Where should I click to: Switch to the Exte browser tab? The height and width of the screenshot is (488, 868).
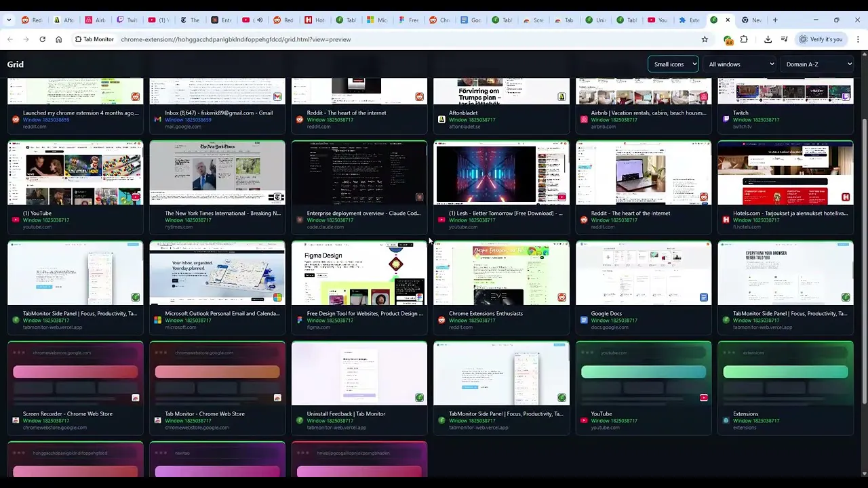pyautogui.click(x=690, y=20)
